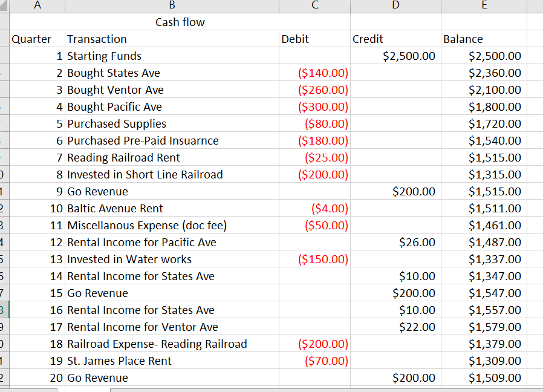Click the ($50.00) debit cell
Viewport: 543px width, 392px height.
(x=314, y=225)
